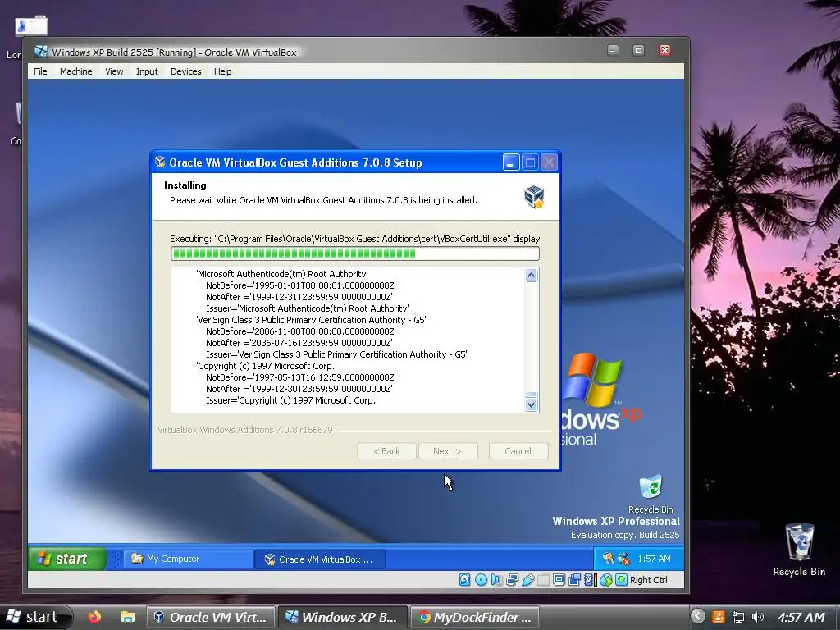Open the File menu in VirtualBox

(40, 71)
